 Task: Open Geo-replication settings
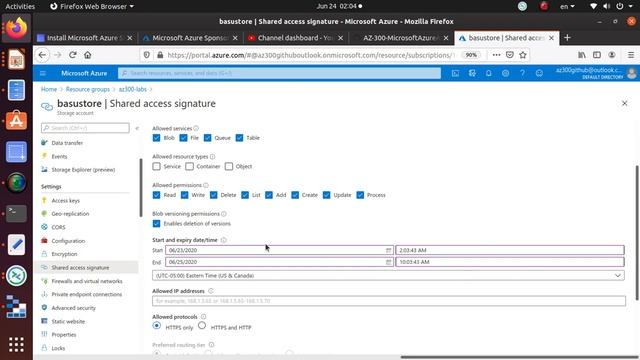pos(70,213)
